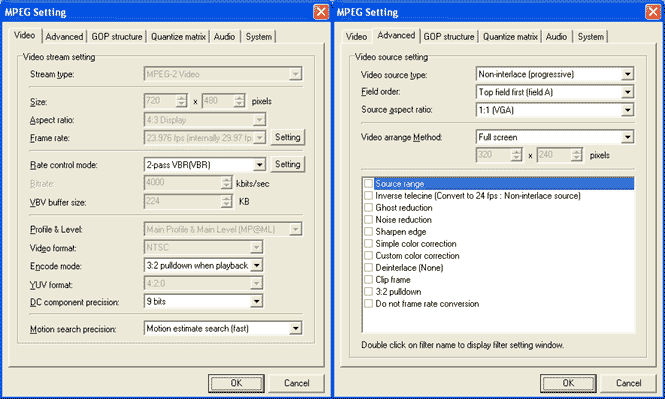
Task: Enable Inverse telecine checkbox
Action: point(368,195)
